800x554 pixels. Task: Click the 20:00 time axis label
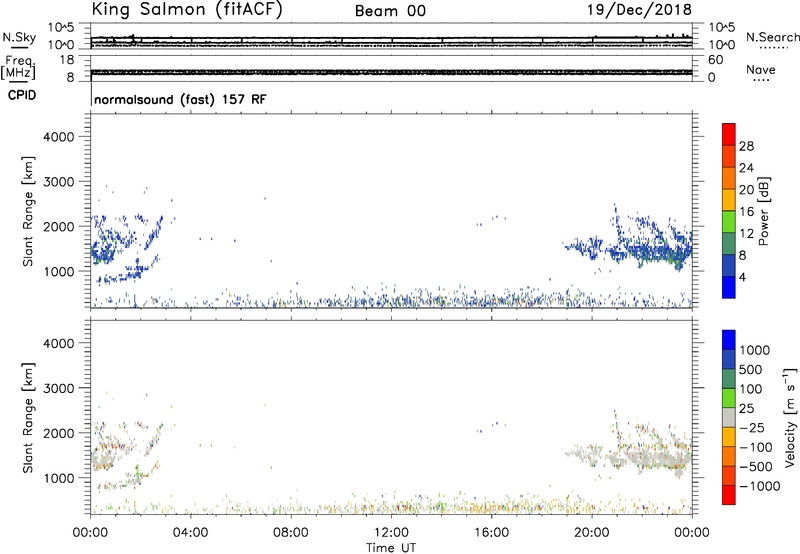[591, 533]
